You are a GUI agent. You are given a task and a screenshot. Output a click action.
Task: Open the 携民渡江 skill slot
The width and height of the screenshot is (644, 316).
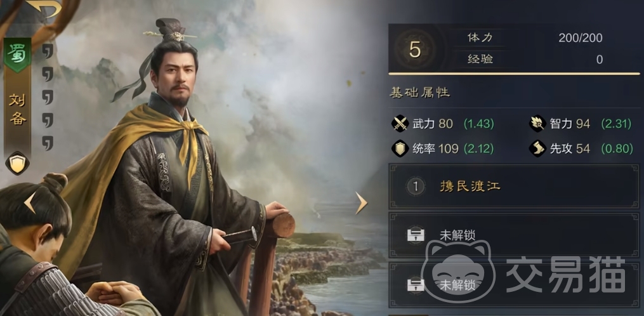coord(514,187)
